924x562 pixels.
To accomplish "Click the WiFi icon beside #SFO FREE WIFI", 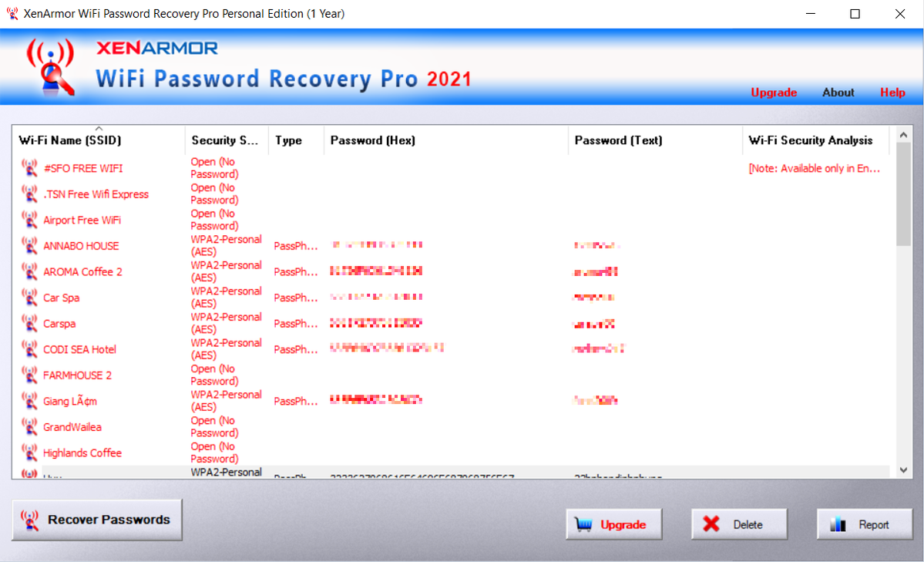I will pos(29,168).
